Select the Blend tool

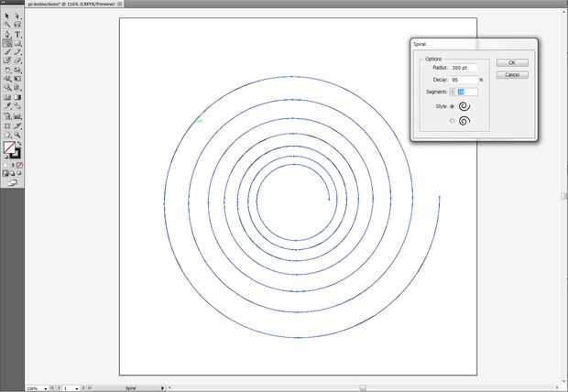click(17, 106)
